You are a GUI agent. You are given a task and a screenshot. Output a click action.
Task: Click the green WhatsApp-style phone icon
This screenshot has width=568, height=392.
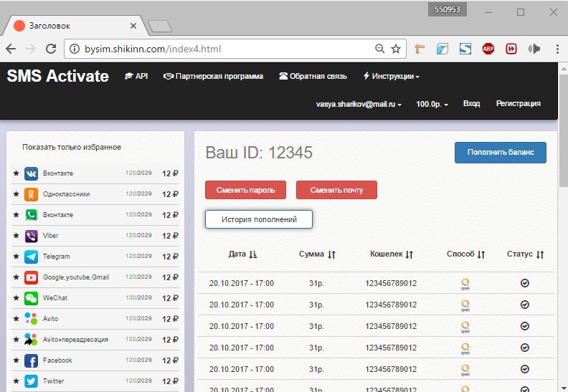31,215
